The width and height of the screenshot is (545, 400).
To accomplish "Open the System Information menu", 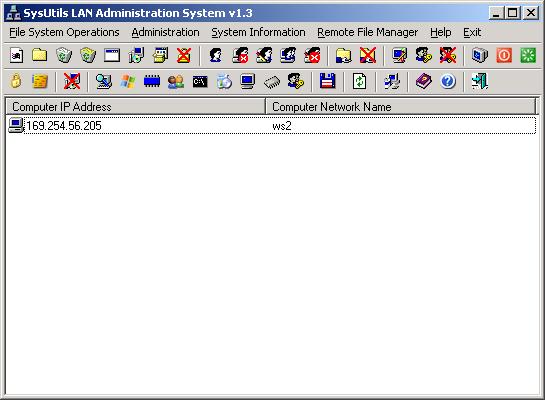I will click(258, 32).
